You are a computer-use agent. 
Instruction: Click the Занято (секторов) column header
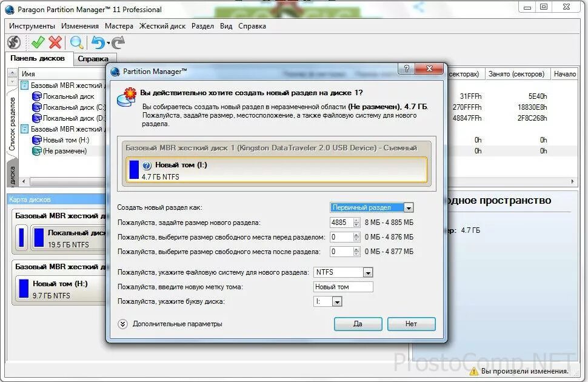coord(516,74)
